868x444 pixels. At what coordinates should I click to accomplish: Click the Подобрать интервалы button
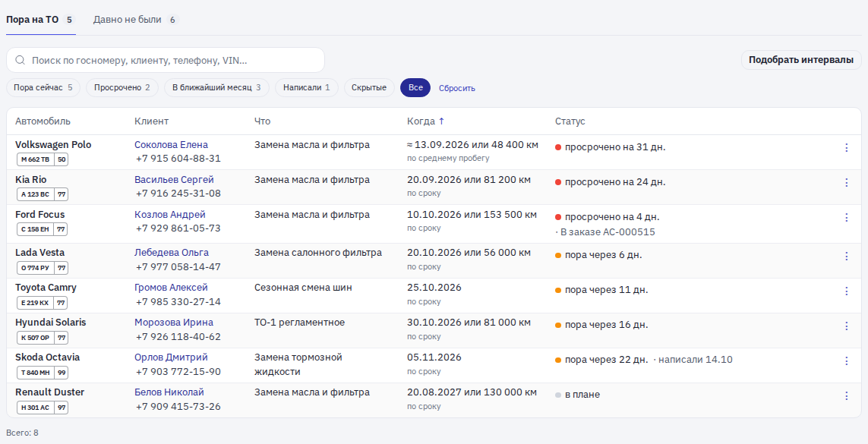pos(801,60)
